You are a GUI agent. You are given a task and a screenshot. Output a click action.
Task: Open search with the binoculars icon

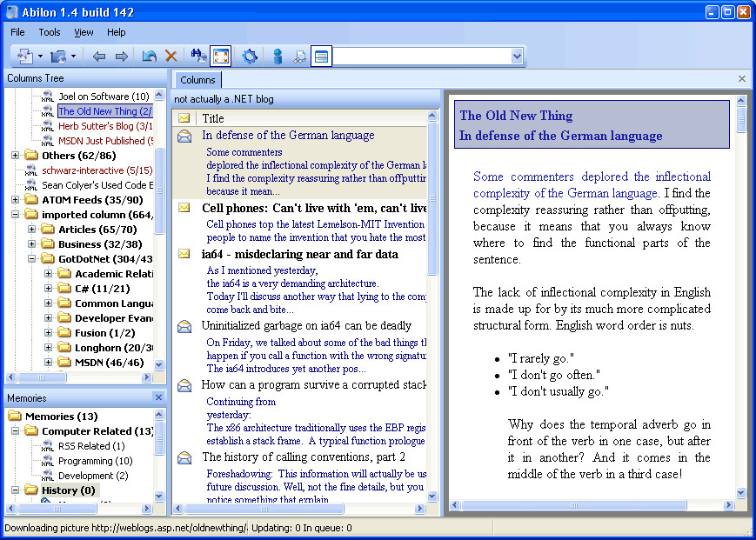(198, 57)
